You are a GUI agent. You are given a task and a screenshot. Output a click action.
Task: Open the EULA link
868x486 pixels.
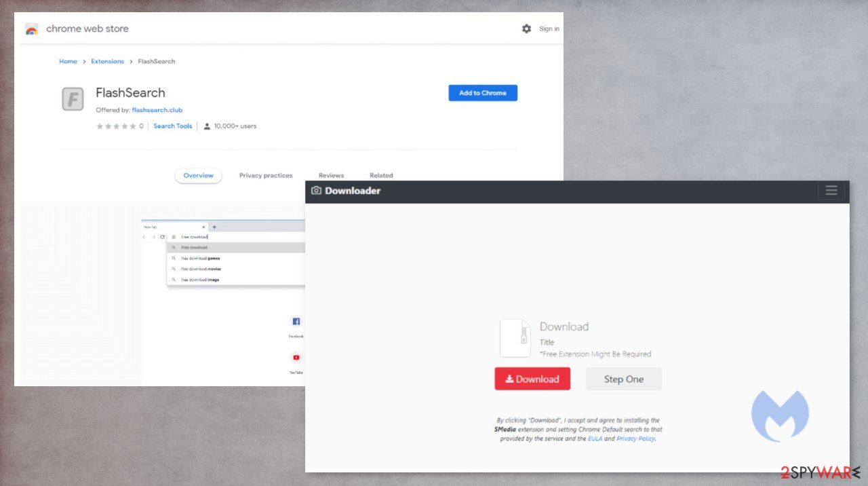point(595,438)
